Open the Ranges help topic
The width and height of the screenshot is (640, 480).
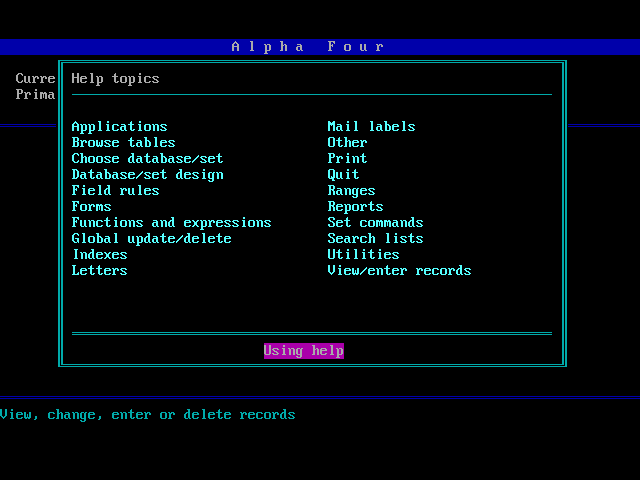(351, 191)
